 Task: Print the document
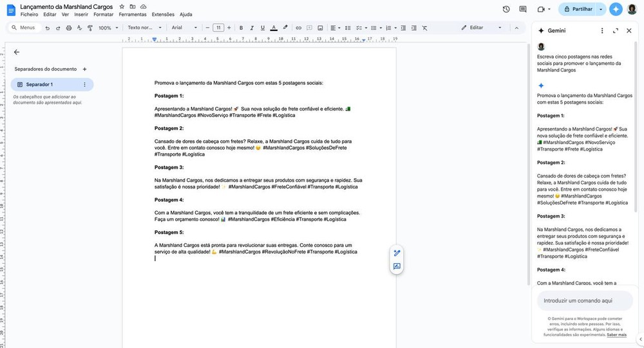pyautogui.click(x=69, y=28)
